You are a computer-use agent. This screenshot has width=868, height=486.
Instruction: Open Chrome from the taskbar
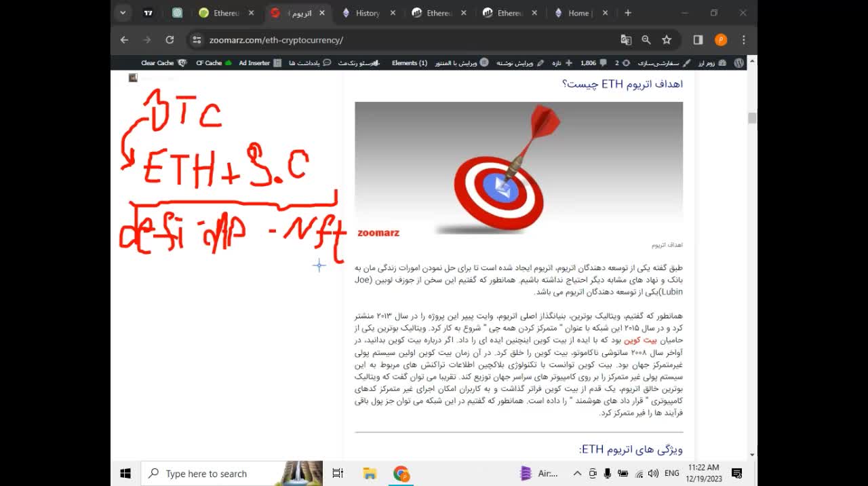tap(401, 474)
